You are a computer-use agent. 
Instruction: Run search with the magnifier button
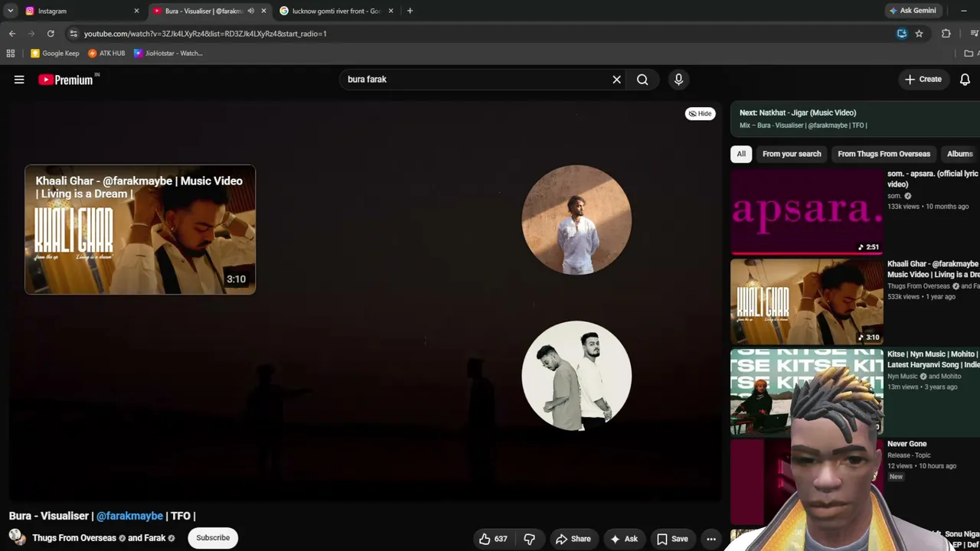point(642,80)
